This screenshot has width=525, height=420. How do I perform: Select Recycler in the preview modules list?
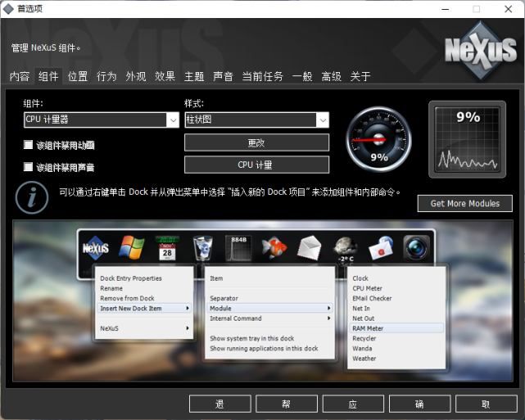tap(396, 338)
